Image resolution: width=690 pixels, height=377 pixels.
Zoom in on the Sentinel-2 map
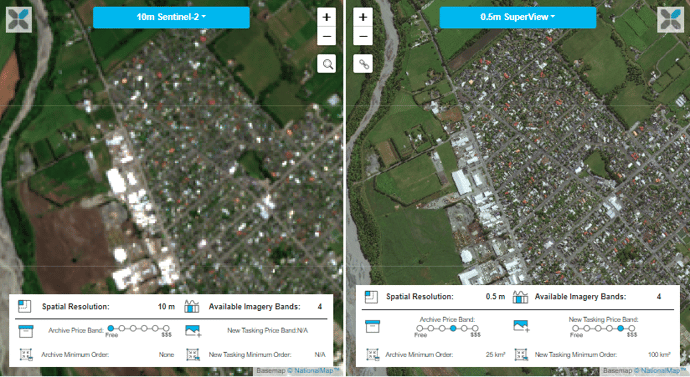click(327, 17)
